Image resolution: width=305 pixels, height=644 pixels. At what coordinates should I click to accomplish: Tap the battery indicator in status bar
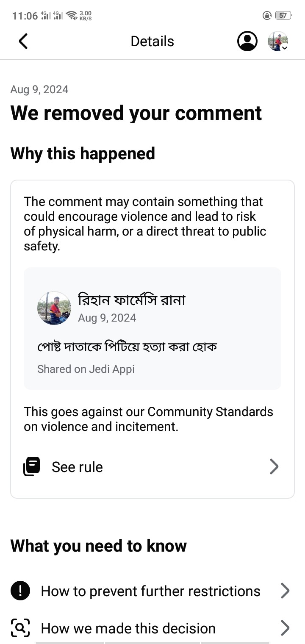283,16
